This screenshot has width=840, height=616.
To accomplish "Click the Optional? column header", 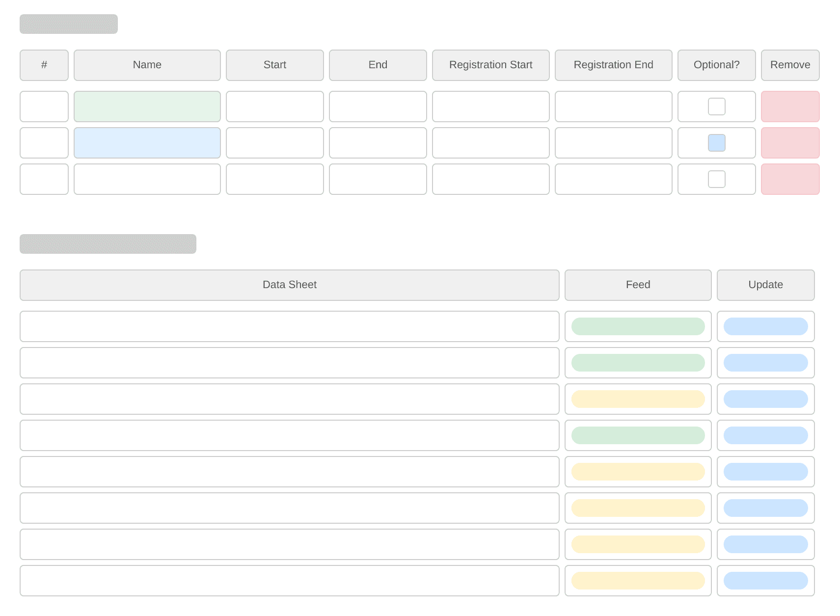I will click(716, 65).
